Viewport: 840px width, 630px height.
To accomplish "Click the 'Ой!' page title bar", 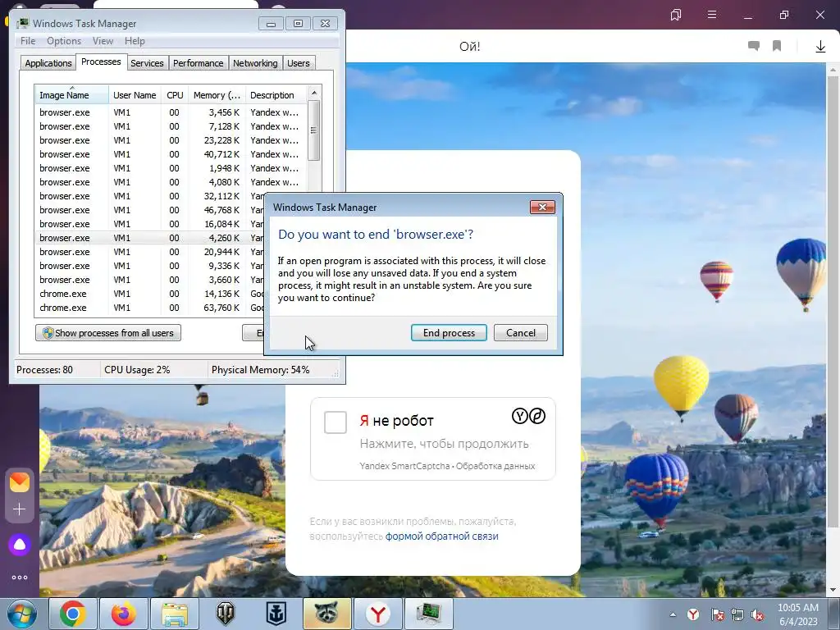I will click(470, 47).
